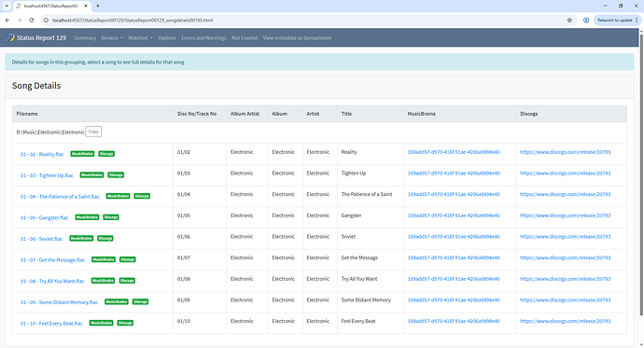
Task: Click the site information icon in the address bar
Action: (46, 21)
